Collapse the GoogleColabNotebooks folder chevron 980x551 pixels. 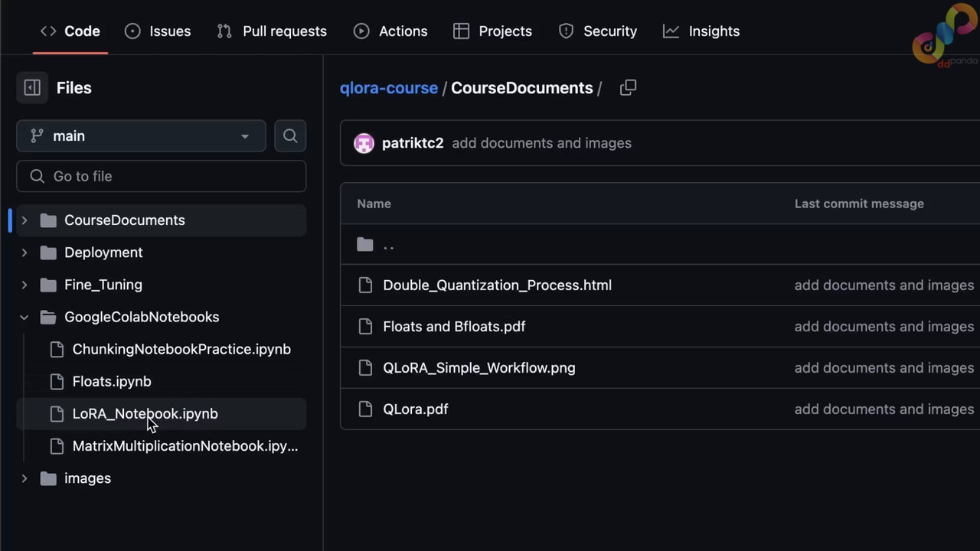point(24,317)
